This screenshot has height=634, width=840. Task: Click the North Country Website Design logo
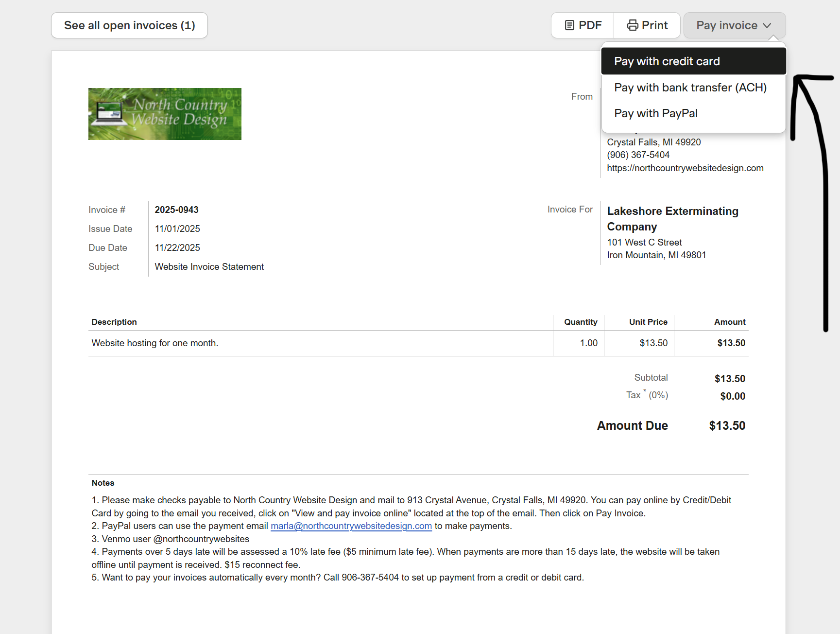tap(164, 114)
